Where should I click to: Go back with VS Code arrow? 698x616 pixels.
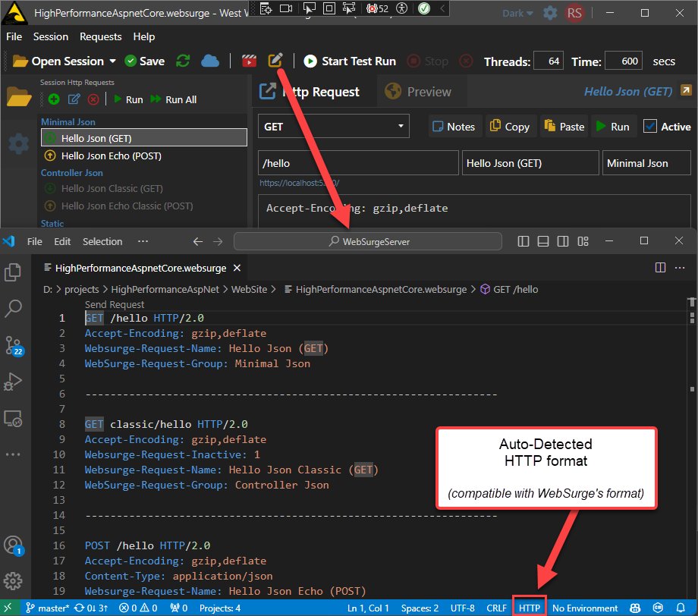pyautogui.click(x=198, y=241)
